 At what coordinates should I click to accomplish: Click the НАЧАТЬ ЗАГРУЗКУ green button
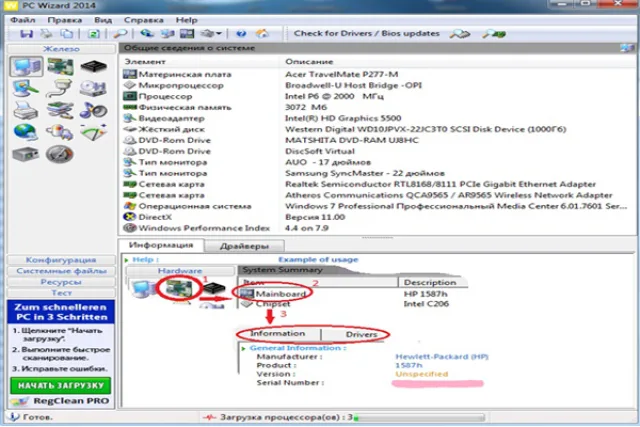tap(60, 385)
